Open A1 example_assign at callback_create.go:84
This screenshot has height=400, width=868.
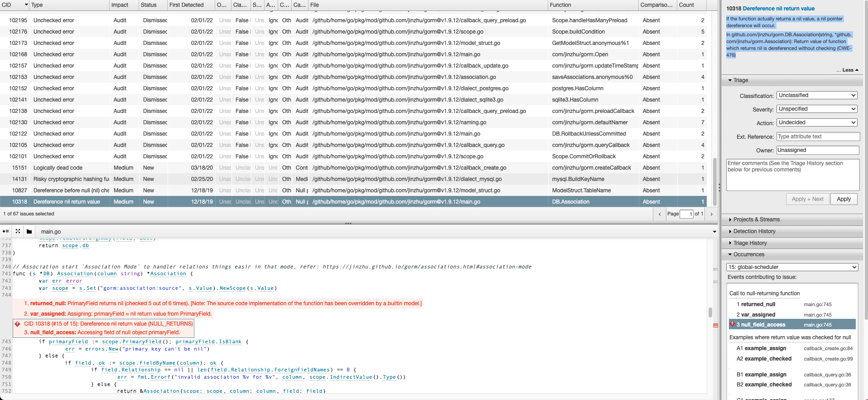(x=792, y=348)
